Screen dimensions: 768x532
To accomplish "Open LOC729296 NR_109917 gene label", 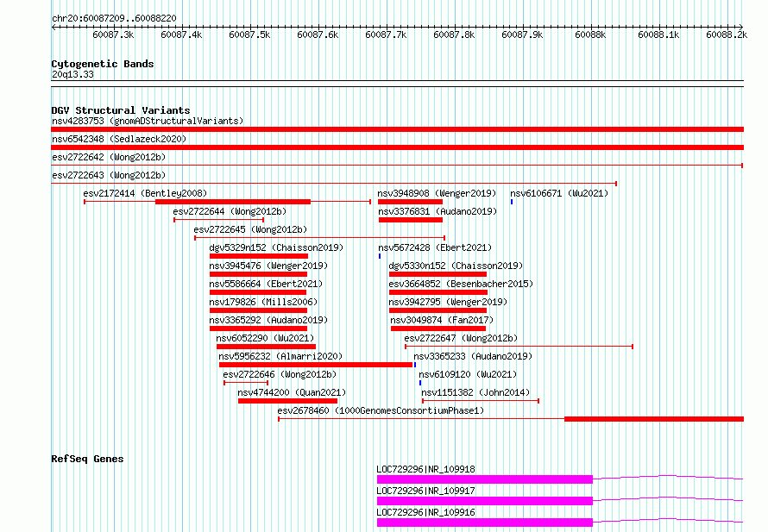I will (425, 491).
